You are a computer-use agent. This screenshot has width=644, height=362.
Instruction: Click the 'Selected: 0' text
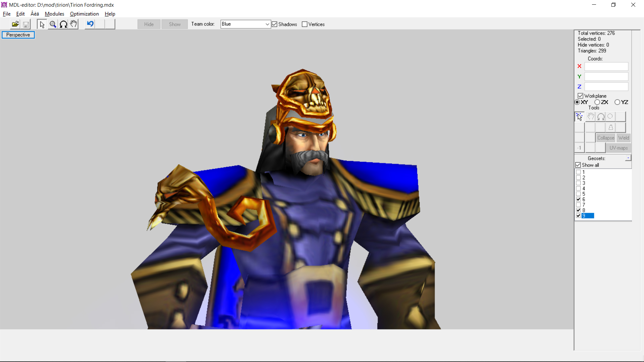point(589,39)
